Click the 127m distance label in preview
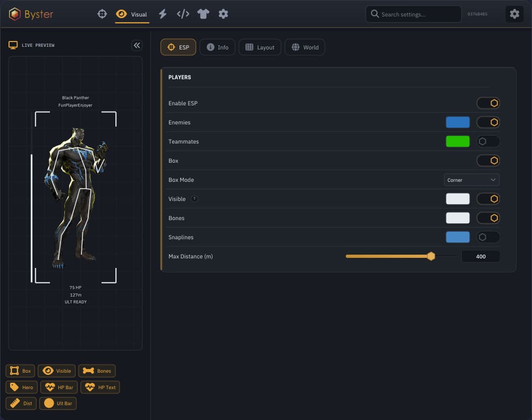The image size is (532, 420). (x=75, y=295)
